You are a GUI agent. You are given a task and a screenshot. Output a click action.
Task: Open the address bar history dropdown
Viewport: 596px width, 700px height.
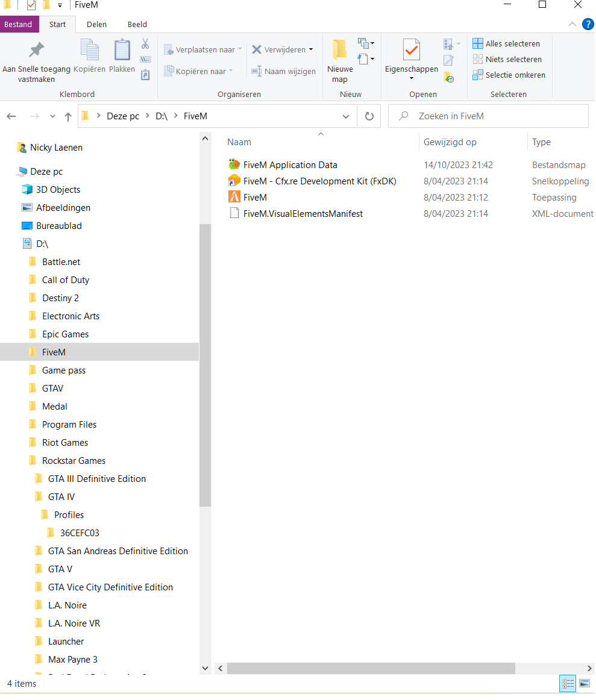[345, 116]
